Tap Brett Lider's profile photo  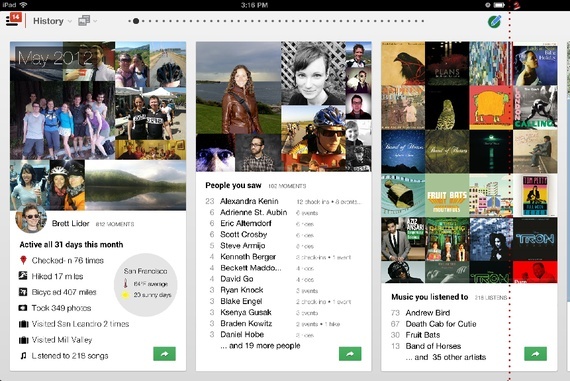[x=31, y=218]
